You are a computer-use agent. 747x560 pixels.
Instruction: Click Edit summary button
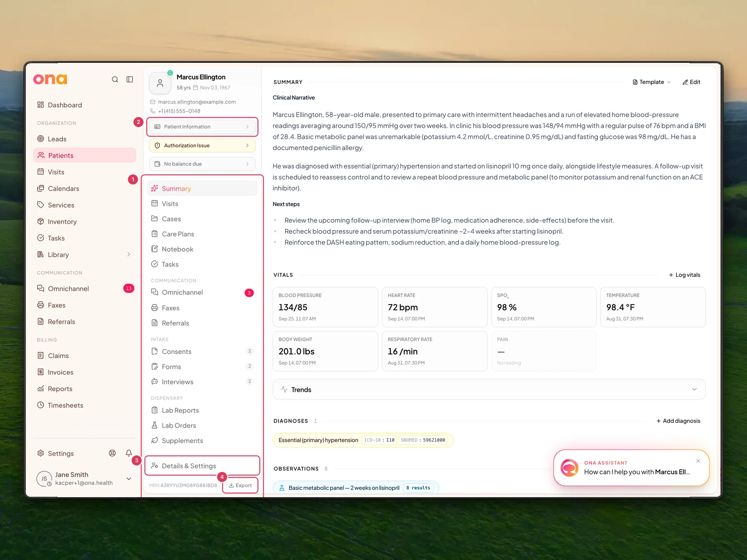tap(691, 82)
